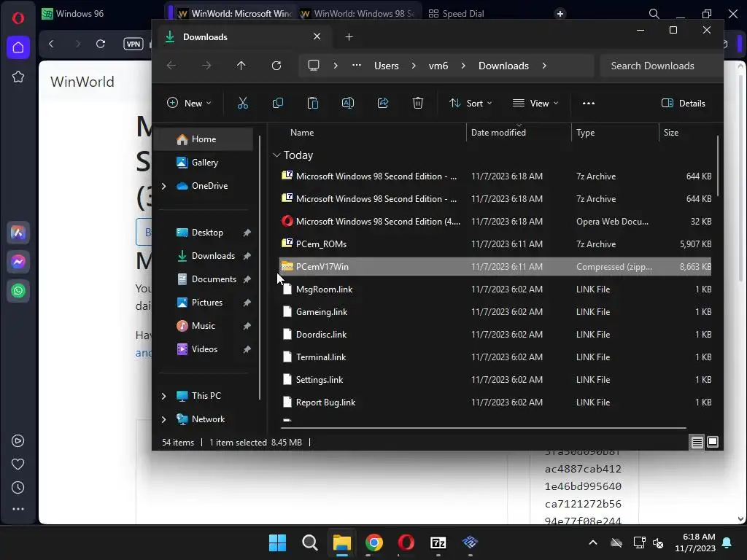The image size is (747, 560).
Task: Click the Users breadcrumb in address bar
Action: pos(387,66)
